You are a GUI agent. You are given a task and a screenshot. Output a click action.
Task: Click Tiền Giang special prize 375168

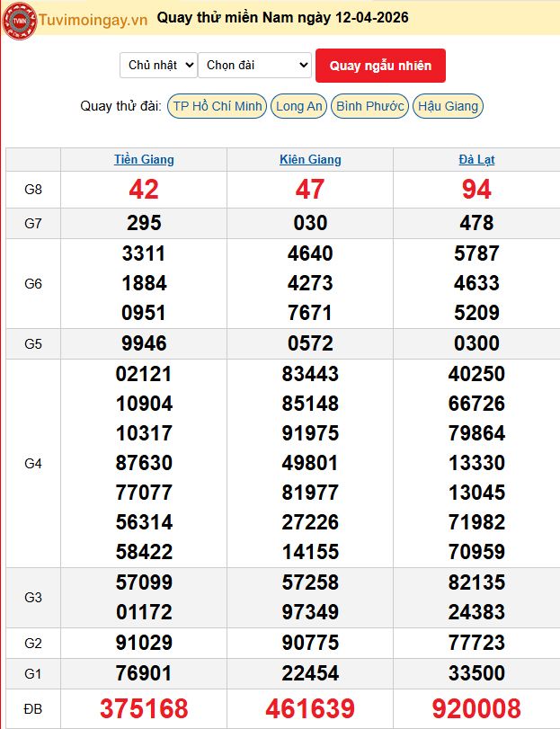click(144, 708)
